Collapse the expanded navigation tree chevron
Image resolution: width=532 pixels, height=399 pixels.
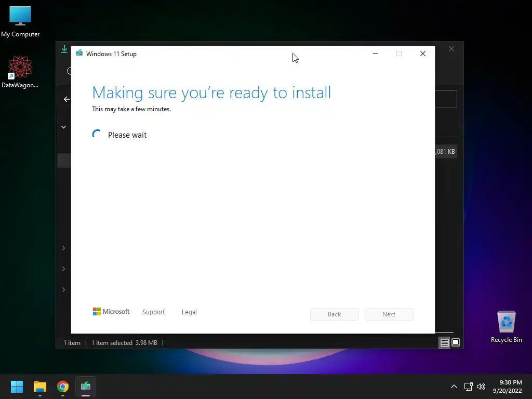(x=63, y=127)
